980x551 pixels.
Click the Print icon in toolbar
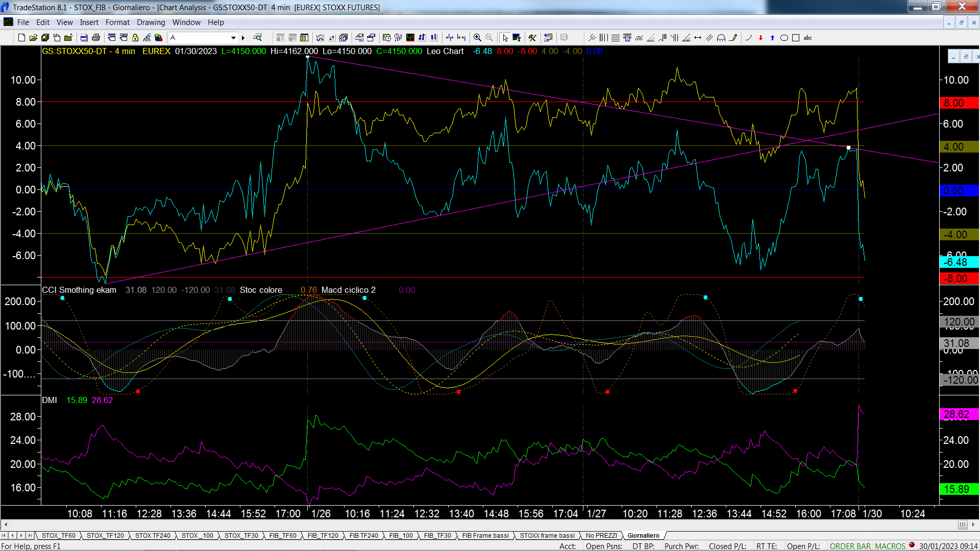click(95, 38)
